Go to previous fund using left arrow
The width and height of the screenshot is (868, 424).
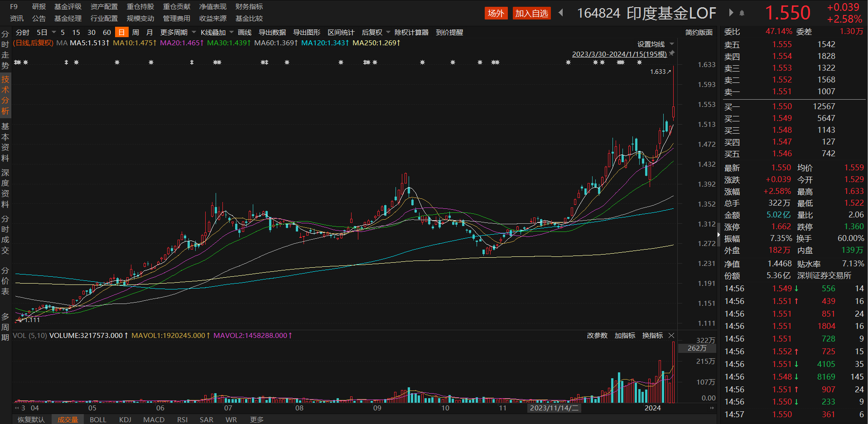pyautogui.click(x=561, y=13)
